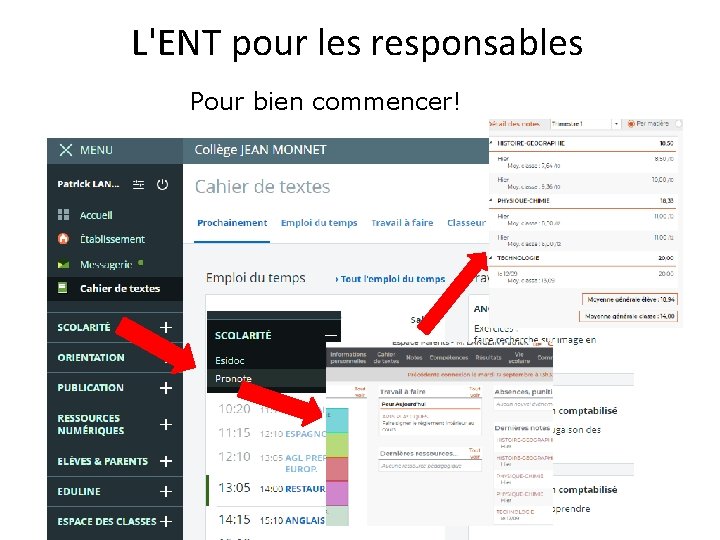720x540 pixels.
Task: Click the Patrick LAN... user name
Action: [88, 184]
